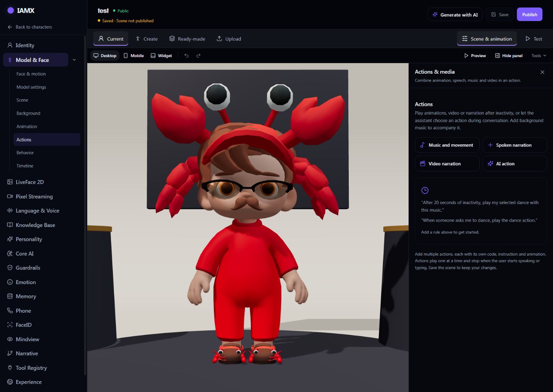Click the redo arrow icon

(198, 56)
